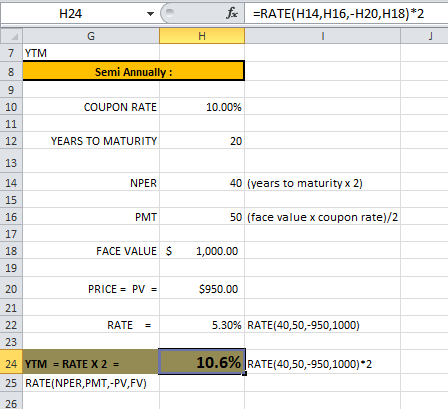Click the RATE = label in row 22

point(91,325)
